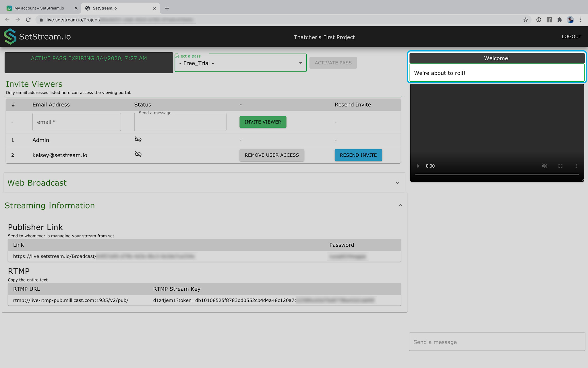
Task: Click the INVITE VIEWER button
Action: point(263,122)
